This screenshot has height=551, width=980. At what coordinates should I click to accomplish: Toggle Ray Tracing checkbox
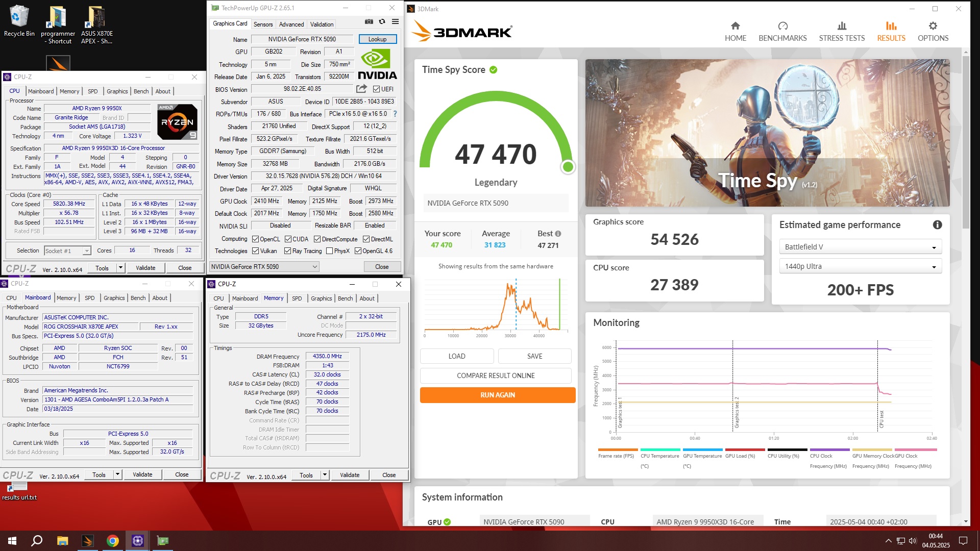pyautogui.click(x=287, y=251)
